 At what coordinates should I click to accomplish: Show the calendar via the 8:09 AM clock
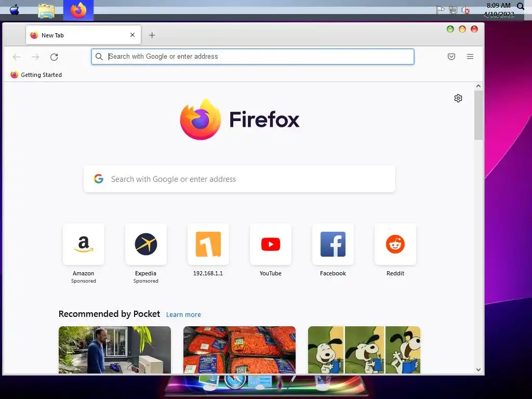498,10
